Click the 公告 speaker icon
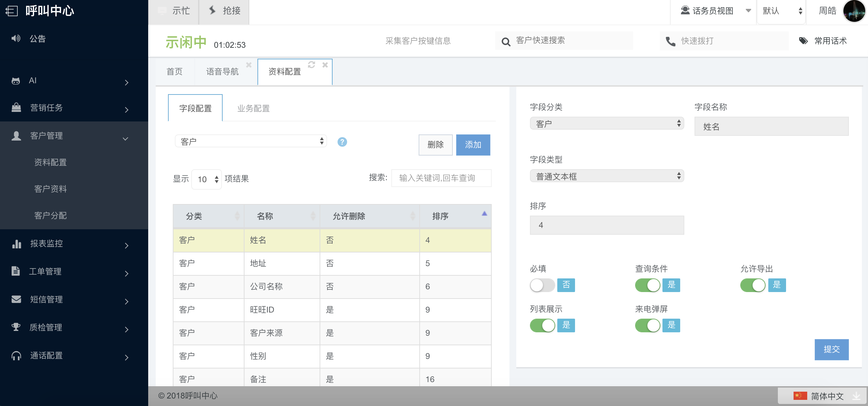Viewport: 868px width, 406px height. [x=16, y=39]
